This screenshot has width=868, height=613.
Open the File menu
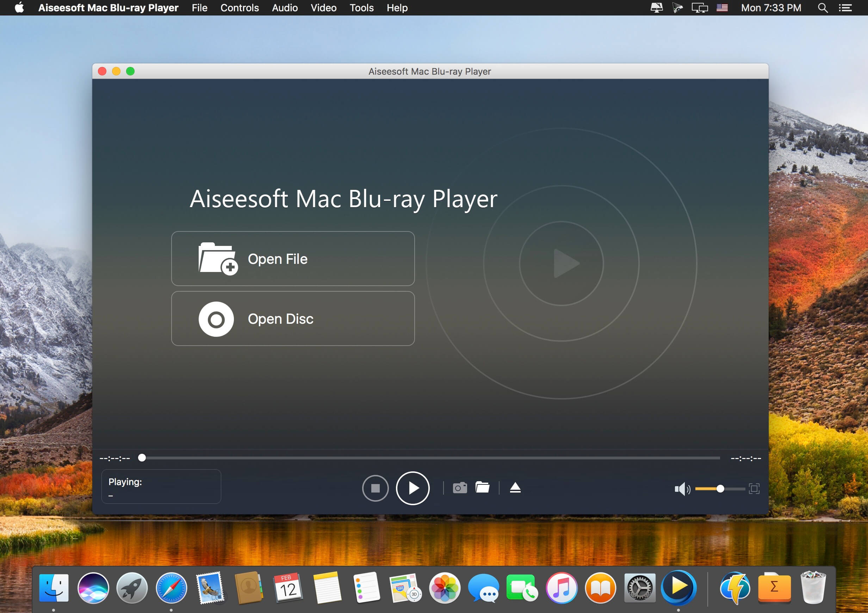199,7
